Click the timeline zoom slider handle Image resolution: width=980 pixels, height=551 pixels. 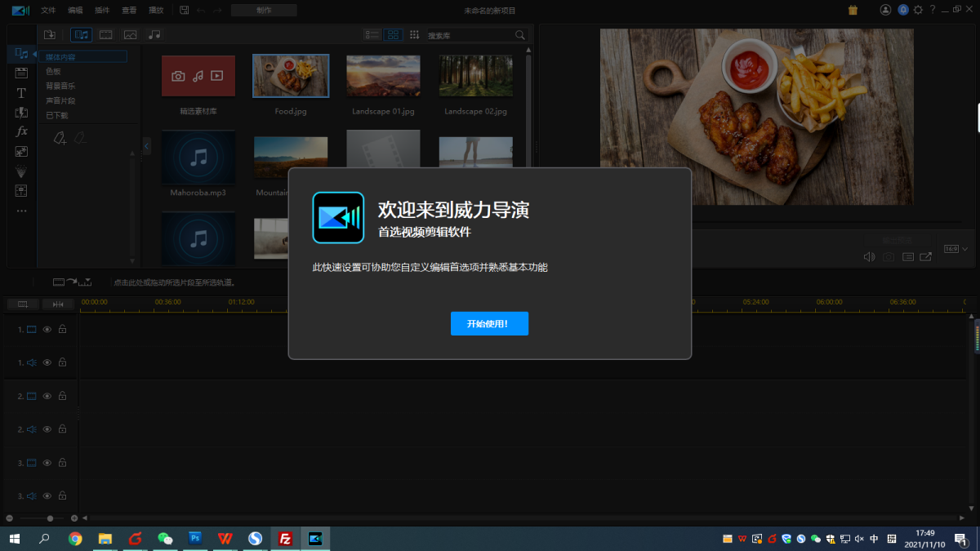pos(50,518)
